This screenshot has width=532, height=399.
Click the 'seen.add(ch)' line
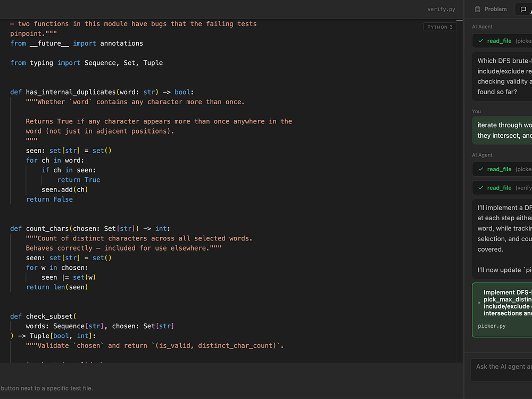point(65,190)
